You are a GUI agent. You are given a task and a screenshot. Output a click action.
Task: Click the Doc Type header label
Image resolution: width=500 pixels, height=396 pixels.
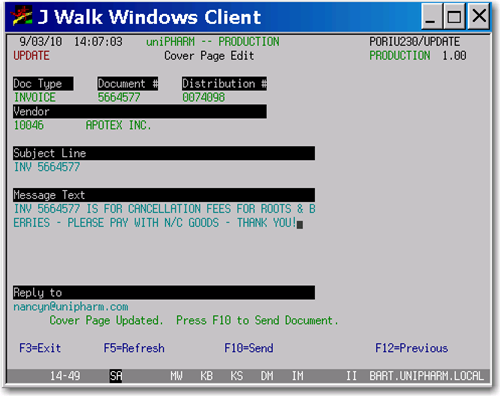pyautogui.click(x=43, y=84)
